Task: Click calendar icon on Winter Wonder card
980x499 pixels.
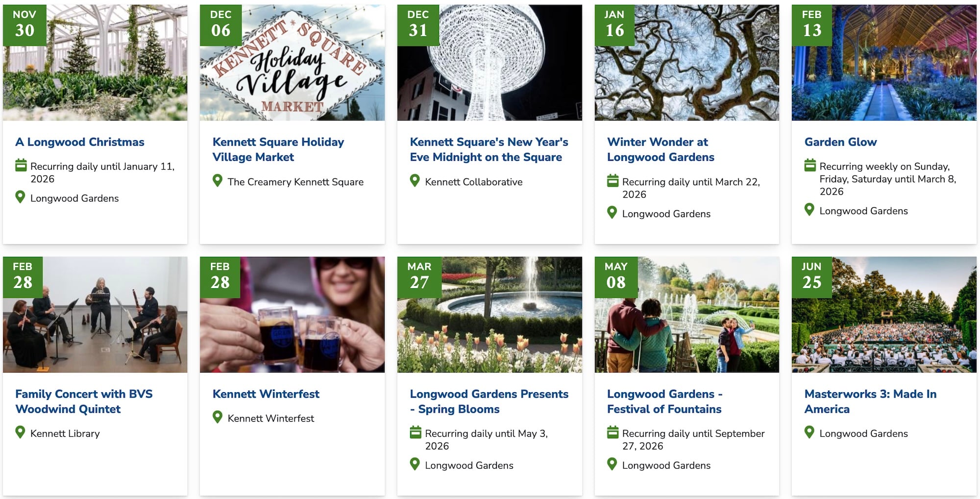Action: (612, 181)
